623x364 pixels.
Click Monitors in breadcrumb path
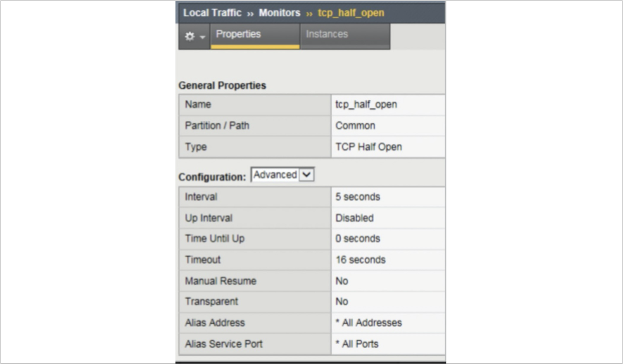(279, 13)
